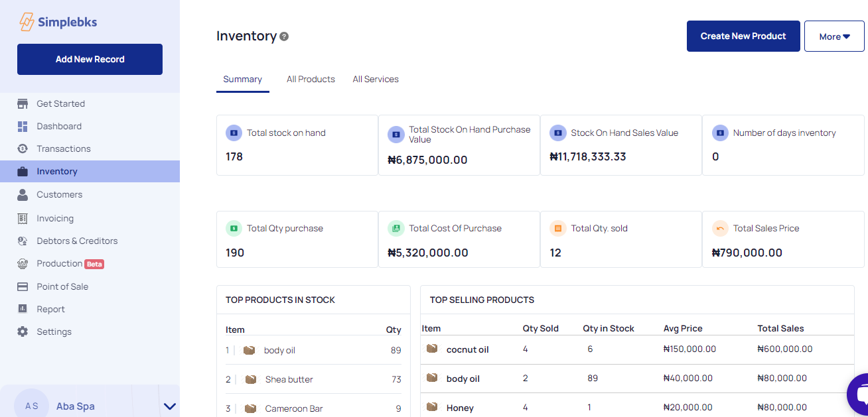
Task: Click the Transactions icon in sidebar
Action: pos(23,149)
